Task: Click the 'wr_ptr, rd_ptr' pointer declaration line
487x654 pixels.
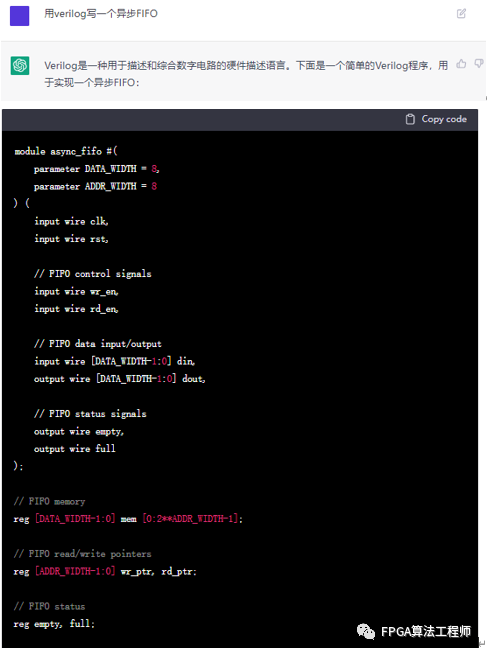Action: point(105,571)
